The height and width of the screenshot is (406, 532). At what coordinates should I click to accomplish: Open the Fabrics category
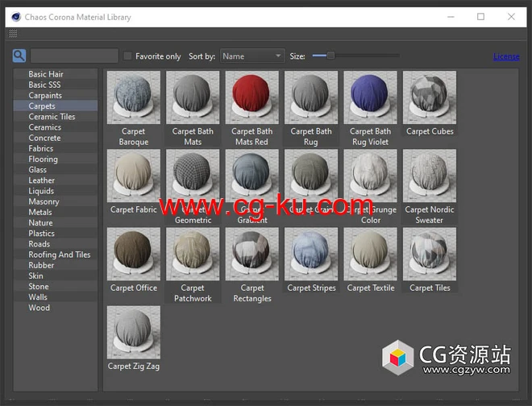[56, 148]
